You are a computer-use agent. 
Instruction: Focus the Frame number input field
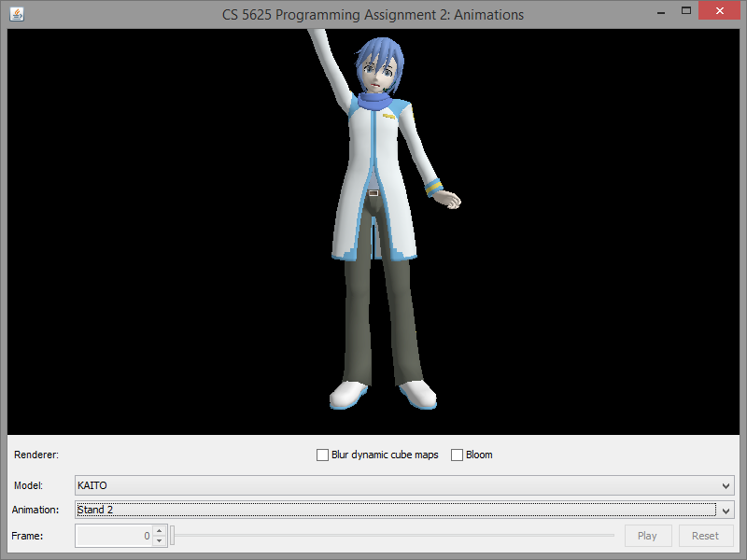click(112, 536)
